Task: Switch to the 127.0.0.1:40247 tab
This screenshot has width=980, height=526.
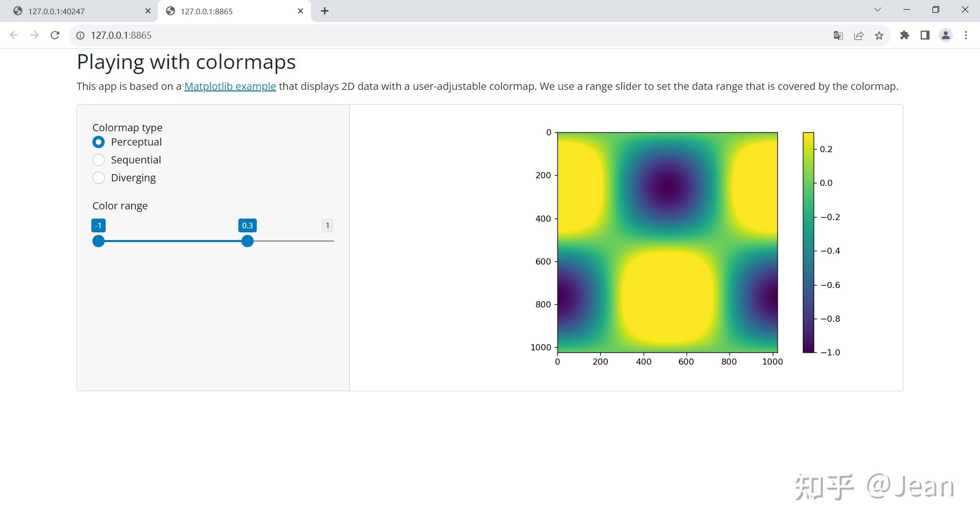Action: pos(82,11)
